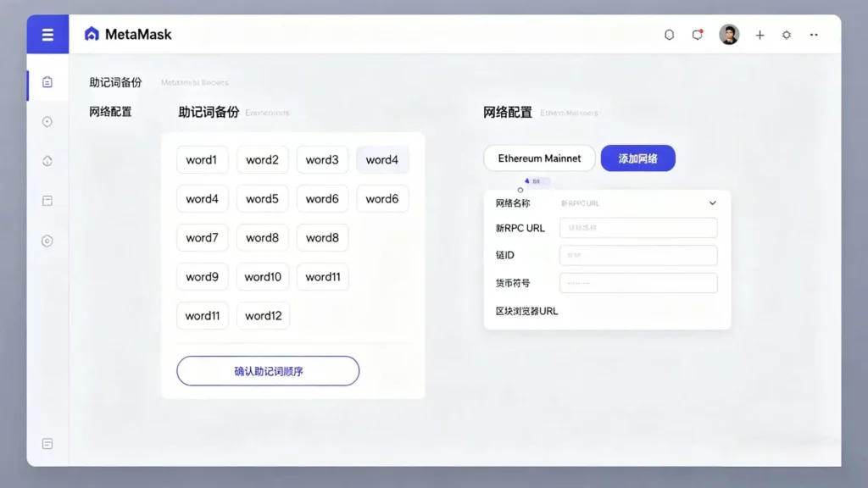Select the word9 chip
The height and width of the screenshot is (488, 868).
(x=202, y=277)
